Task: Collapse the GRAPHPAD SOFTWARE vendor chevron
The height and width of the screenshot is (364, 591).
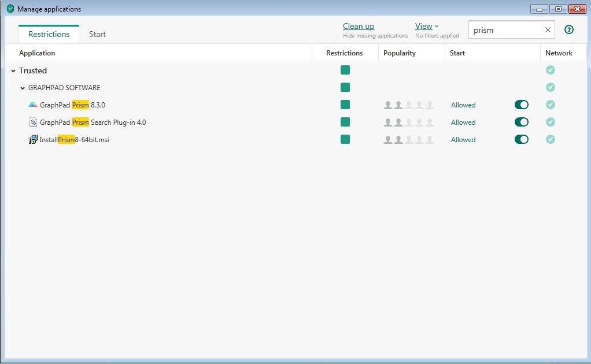Action: [x=22, y=88]
